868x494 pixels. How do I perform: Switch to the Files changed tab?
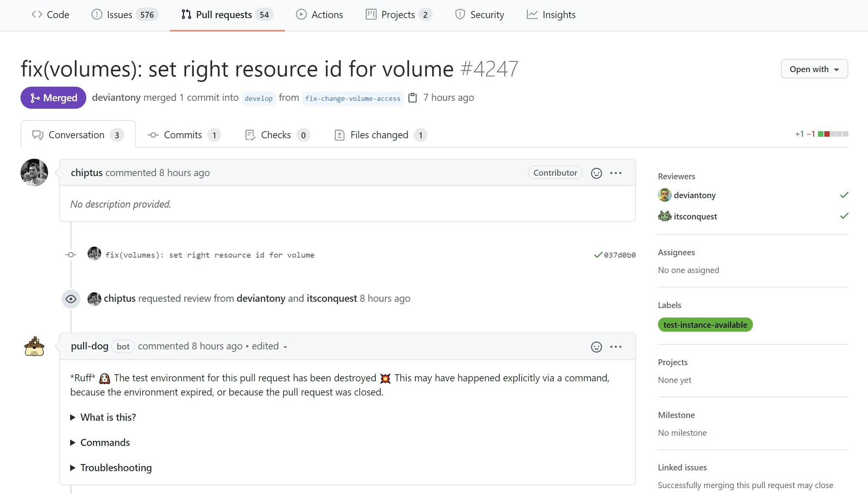(x=380, y=135)
